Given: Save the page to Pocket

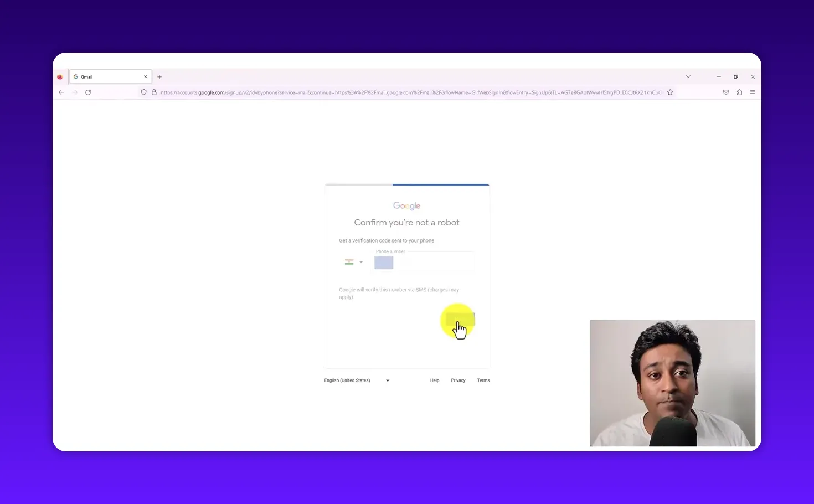Looking at the screenshot, I should click(726, 92).
